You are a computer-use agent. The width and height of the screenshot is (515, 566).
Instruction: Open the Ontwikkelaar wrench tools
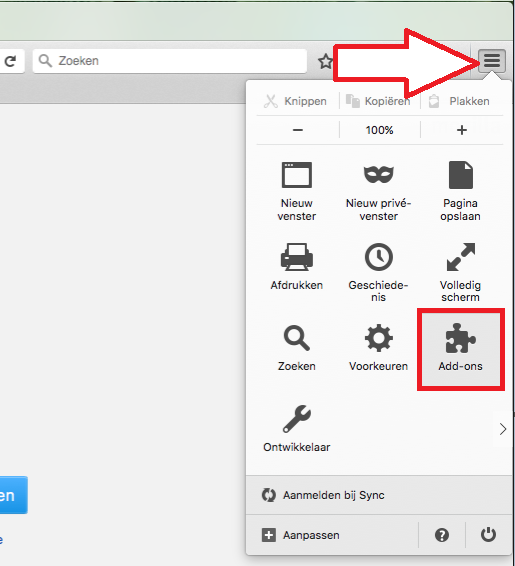(297, 429)
